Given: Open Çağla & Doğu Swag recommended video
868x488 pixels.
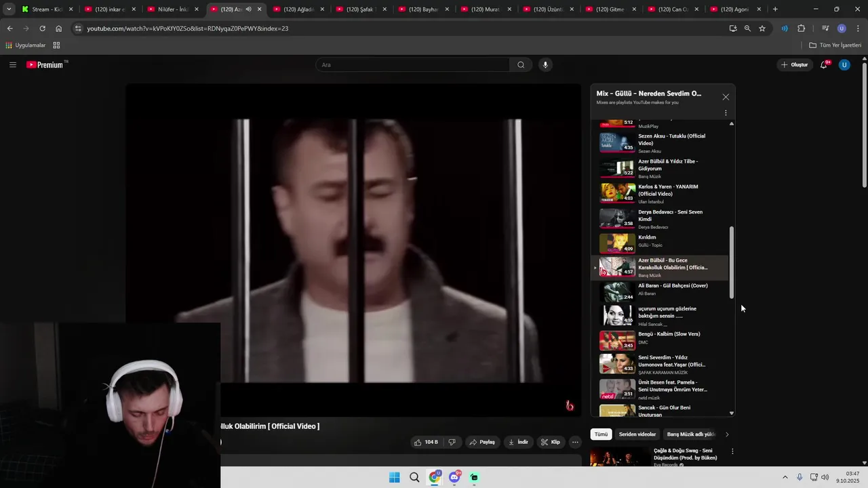Looking at the screenshot, I should [685, 454].
